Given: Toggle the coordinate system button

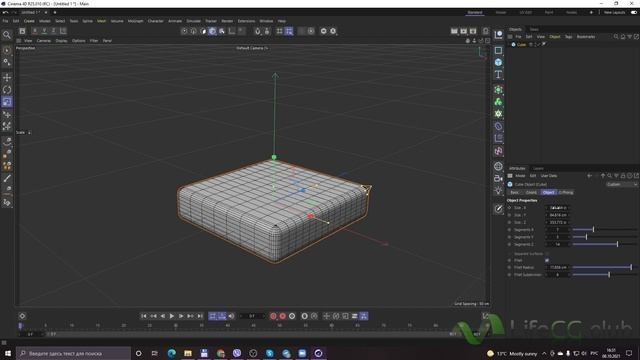Looking at the screenshot, I should click(x=63, y=31).
